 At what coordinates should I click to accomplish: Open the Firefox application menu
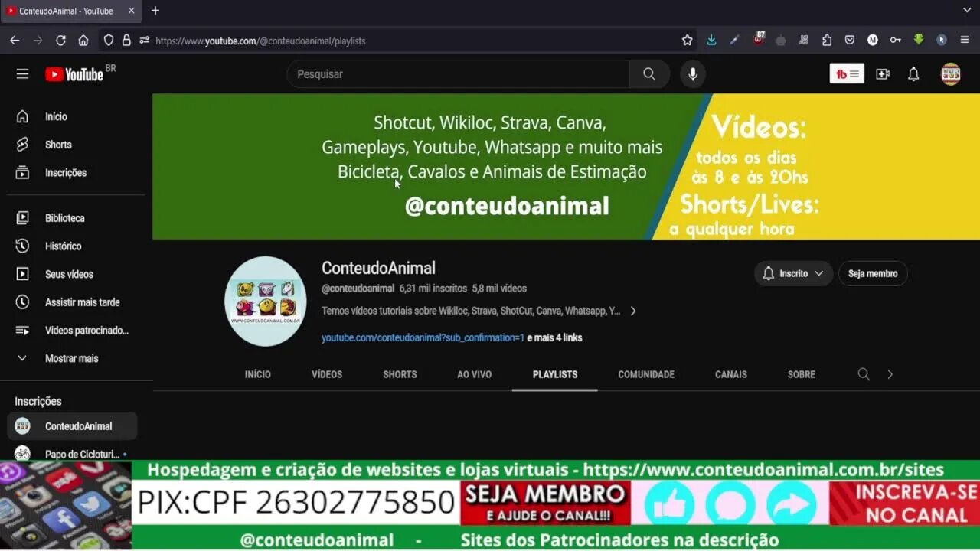point(965,41)
